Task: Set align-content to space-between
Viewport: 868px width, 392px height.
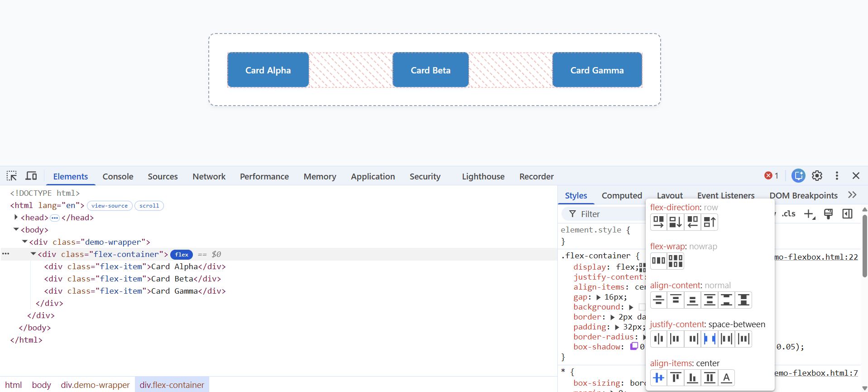Action: coord(727,300)
